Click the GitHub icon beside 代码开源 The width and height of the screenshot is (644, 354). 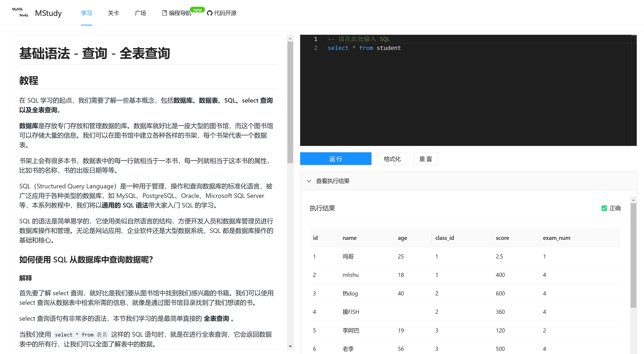tap(209, 13)
